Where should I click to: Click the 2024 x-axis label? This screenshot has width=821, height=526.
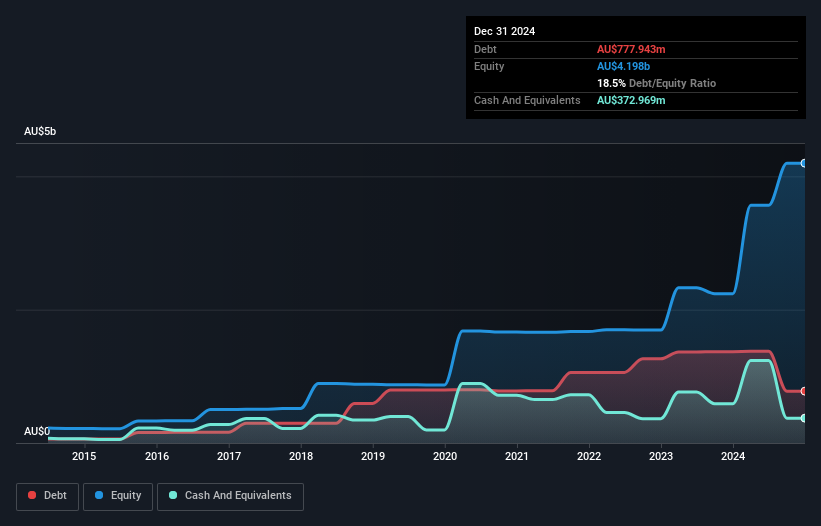[x=733, y=456]
